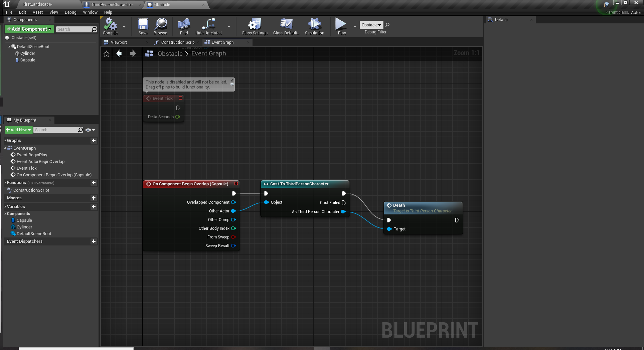Viewport: 644px width, 350px height.
Task: Add a new event dispatcher with plus icon
Action: point(94,241)
